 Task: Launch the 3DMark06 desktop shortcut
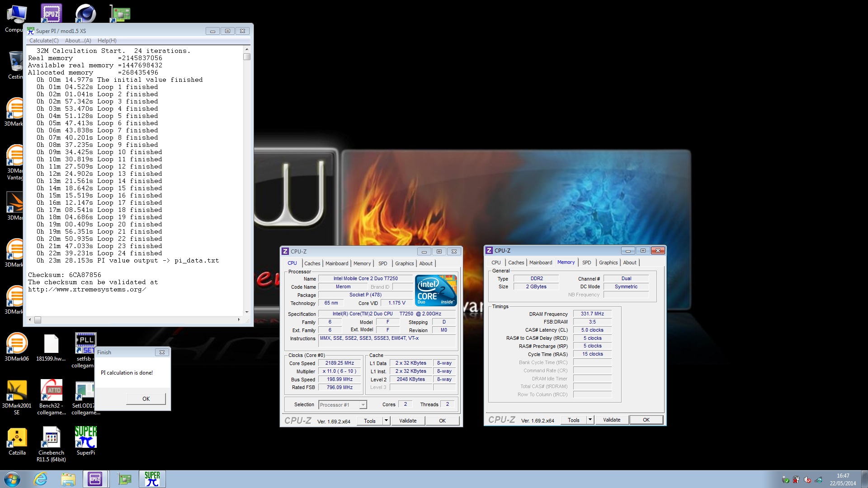pyautogui.click(x=17, y=347)
